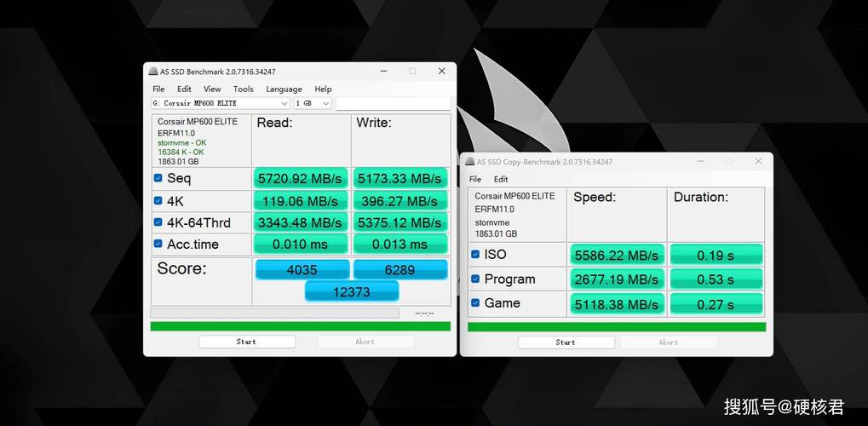Click Program speed 2677.19 MB/s
Image resolution: width=868 pixels, height=426 pixels.
617,279
